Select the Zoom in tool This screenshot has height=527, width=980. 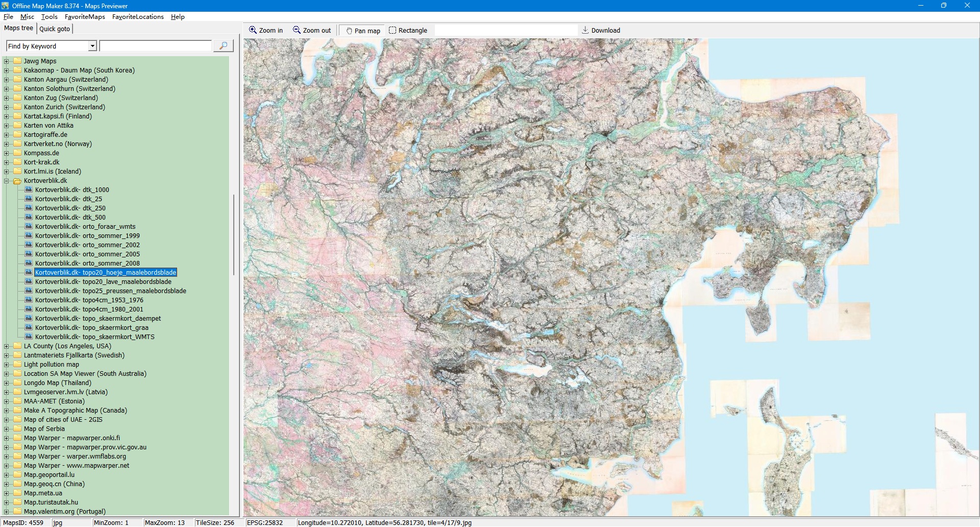click(265, 31)
